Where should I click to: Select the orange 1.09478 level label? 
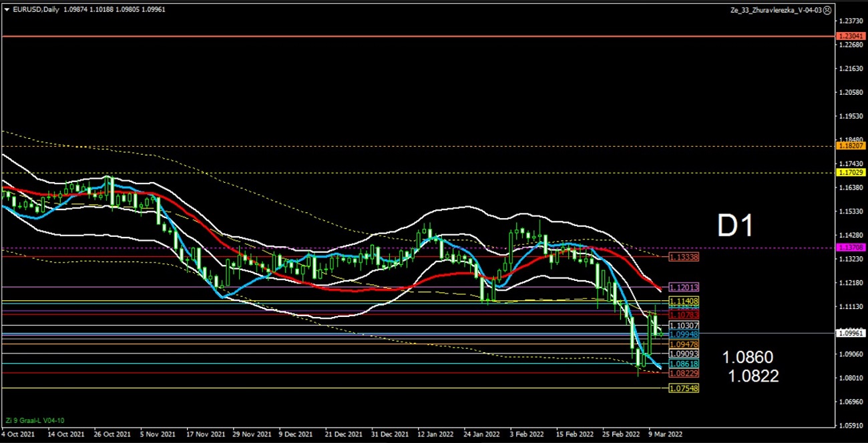point(683,344)
